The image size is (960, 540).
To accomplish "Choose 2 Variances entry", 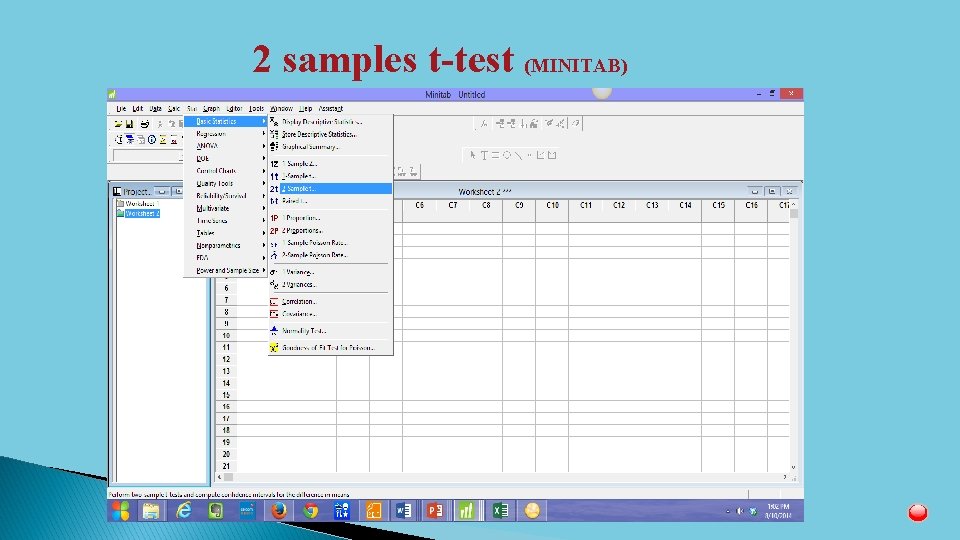I will 331,285.
